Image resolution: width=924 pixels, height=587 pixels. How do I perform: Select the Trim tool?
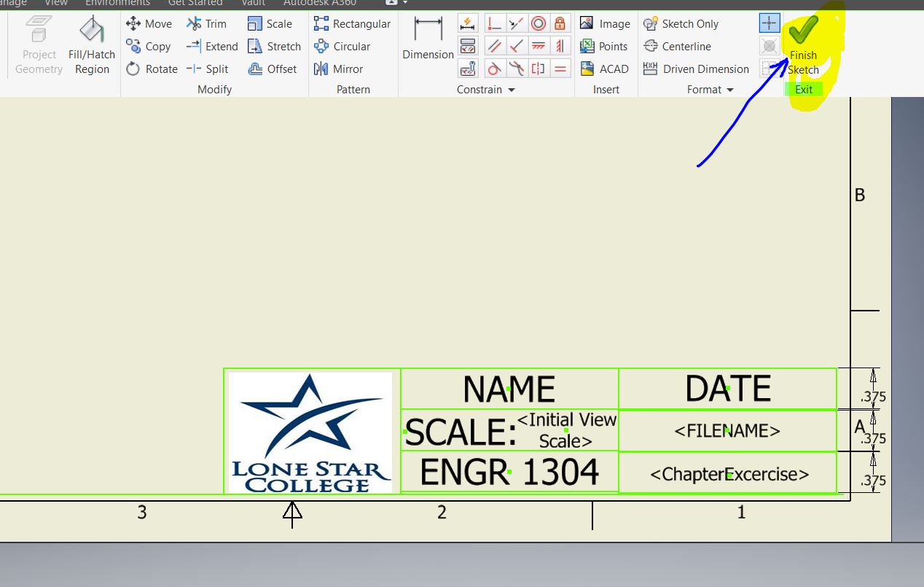point(206,23)
